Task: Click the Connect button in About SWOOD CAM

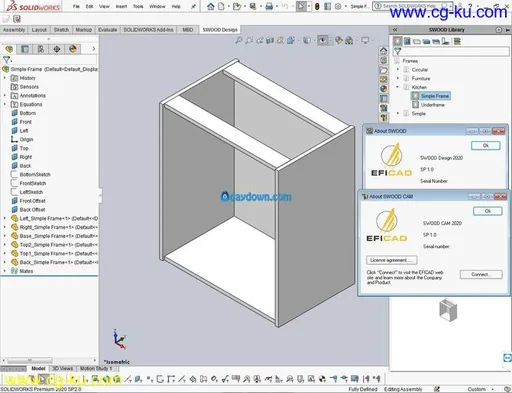Action: pyautogui.click(x=481, y=274)
